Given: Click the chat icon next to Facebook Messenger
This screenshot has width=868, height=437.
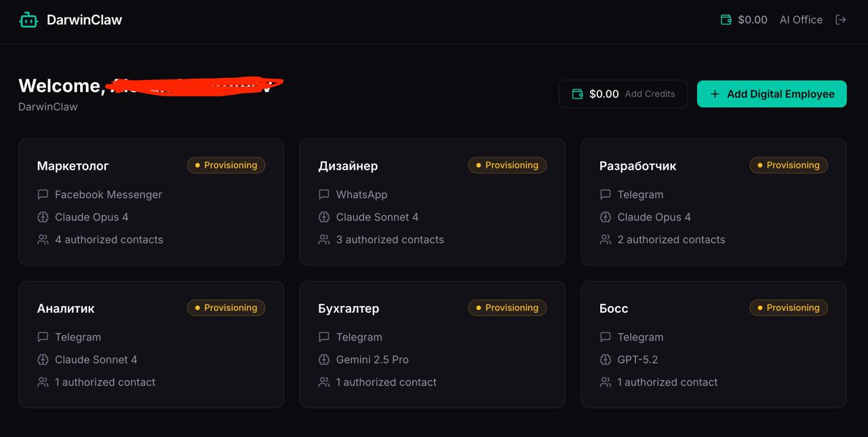Looking at the screenshot, I should point(43,195).
